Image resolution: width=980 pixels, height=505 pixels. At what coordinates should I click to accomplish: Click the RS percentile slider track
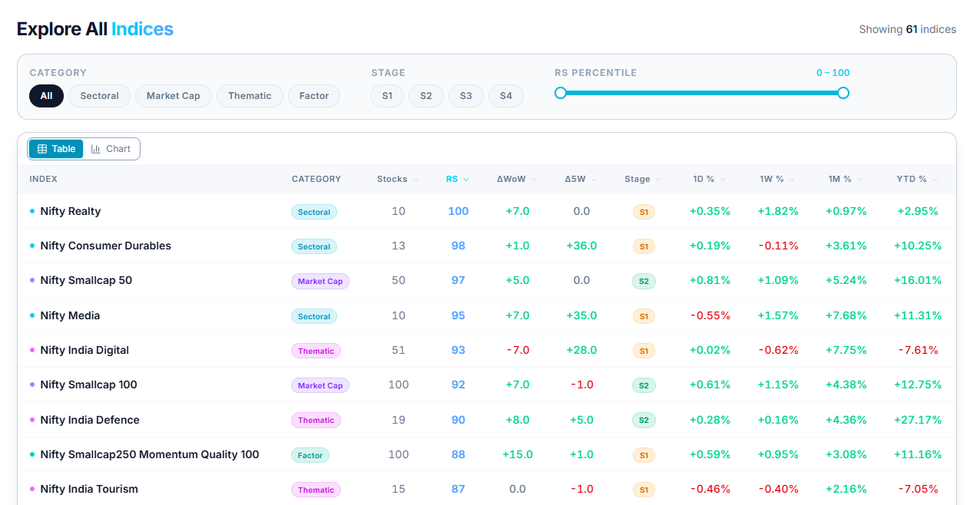[702, 93]
